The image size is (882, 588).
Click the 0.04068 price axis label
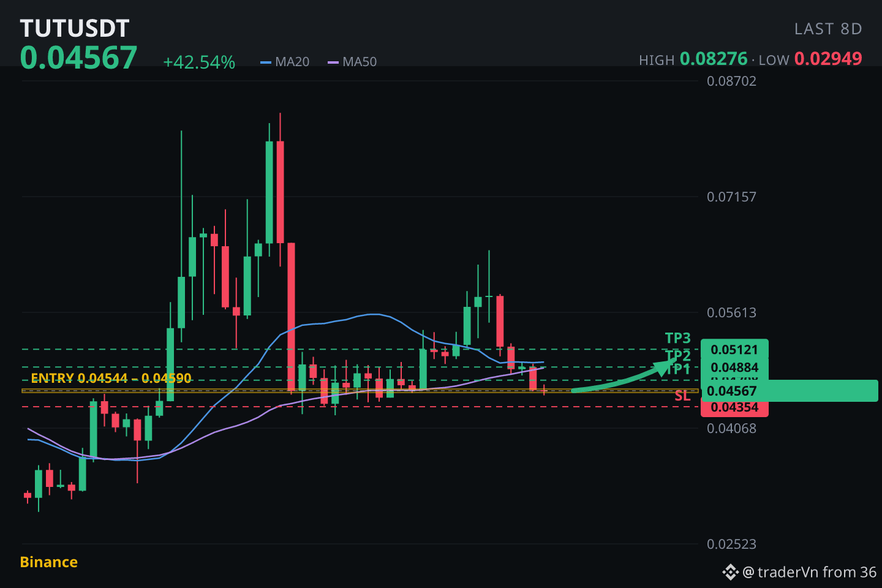(731, 429)
